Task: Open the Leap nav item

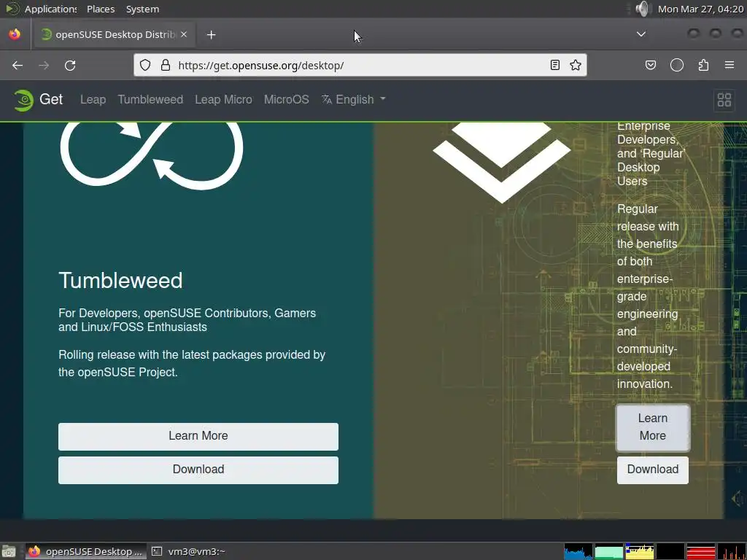Action: pos(93,99)
